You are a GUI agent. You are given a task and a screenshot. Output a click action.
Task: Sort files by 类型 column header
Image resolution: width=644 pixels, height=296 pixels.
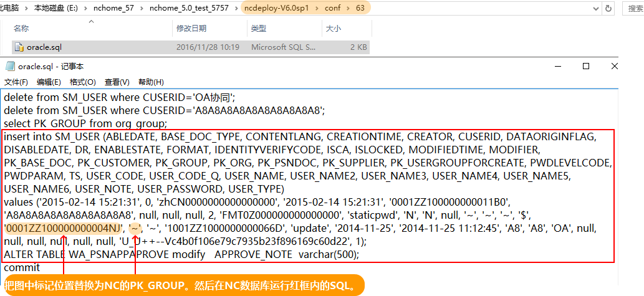258,29
